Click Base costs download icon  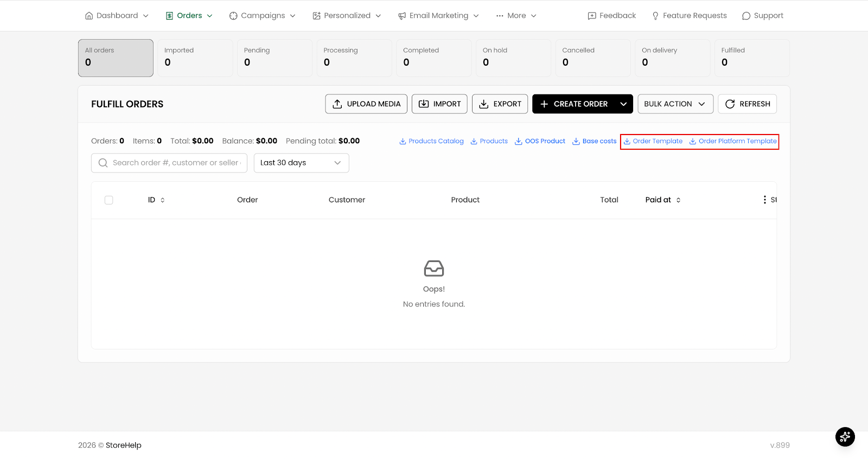576,141
